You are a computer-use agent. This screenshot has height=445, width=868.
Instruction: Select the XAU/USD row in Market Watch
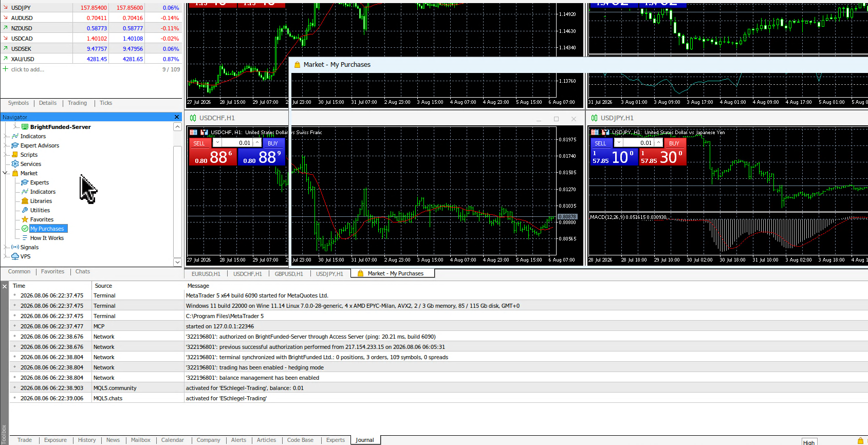point(91,59)
